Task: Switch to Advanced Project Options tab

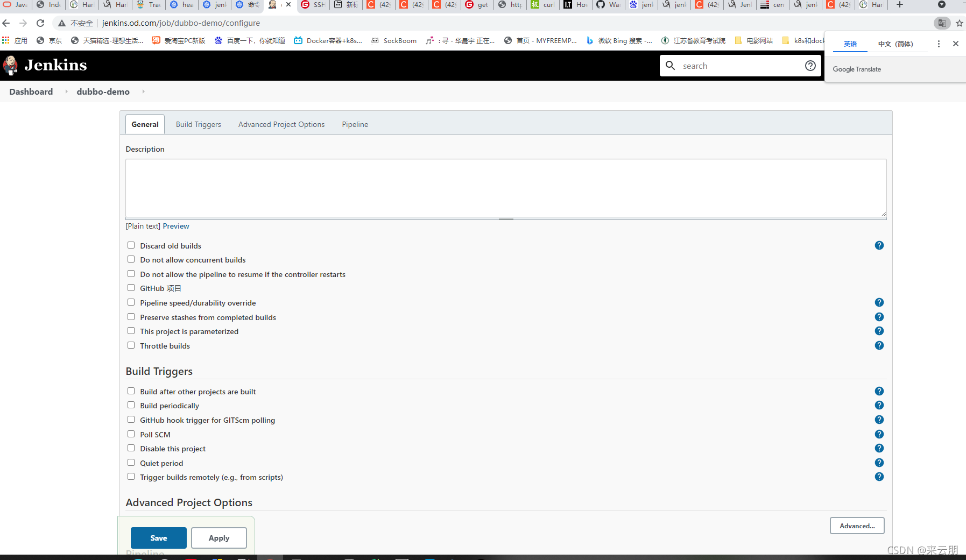Action: click(281, 124)
